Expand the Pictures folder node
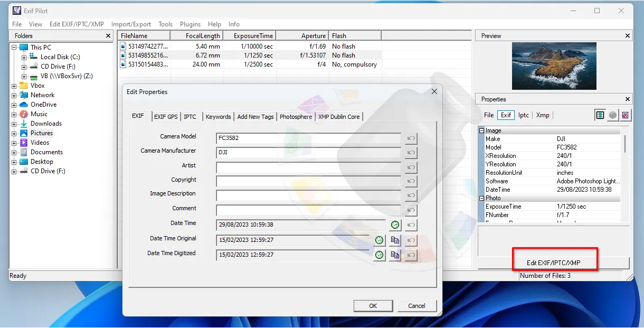644x328 pixels. pos(14,133)
